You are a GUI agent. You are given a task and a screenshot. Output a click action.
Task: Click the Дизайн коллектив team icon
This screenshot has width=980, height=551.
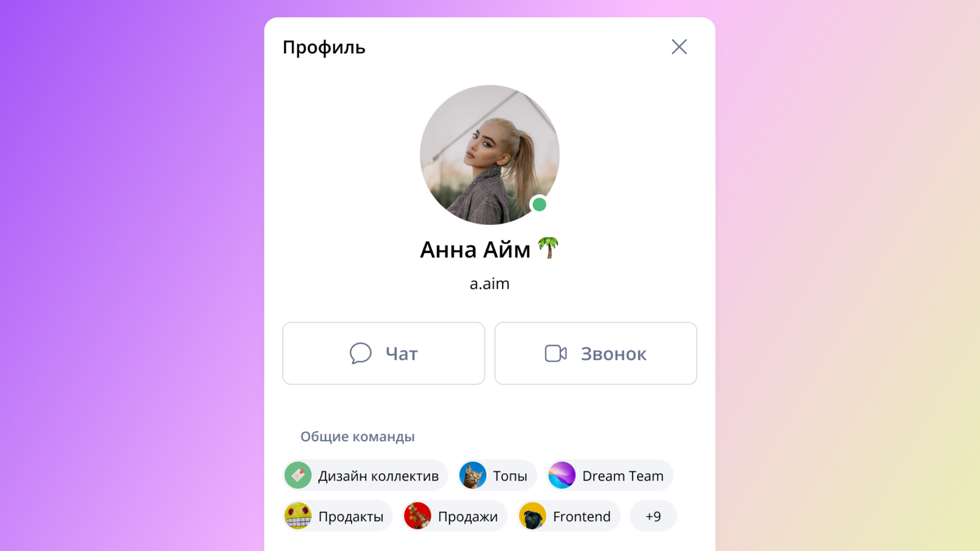(298, 475)
